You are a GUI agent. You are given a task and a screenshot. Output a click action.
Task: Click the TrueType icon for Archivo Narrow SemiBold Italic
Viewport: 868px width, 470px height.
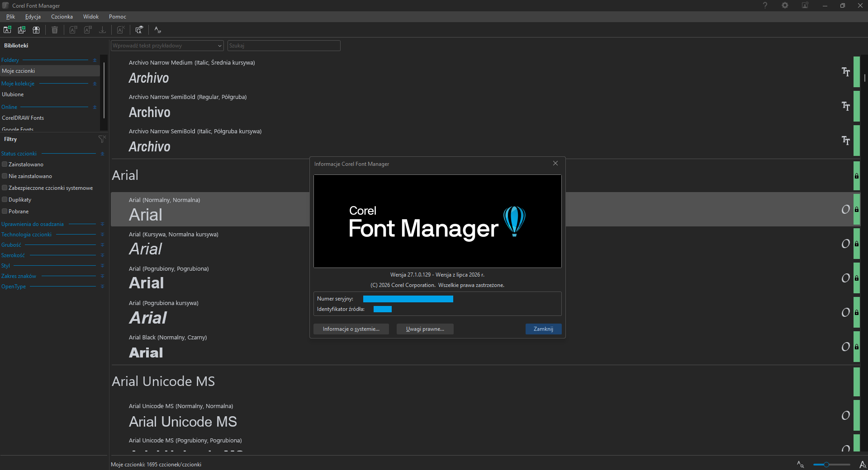(845, 140)
